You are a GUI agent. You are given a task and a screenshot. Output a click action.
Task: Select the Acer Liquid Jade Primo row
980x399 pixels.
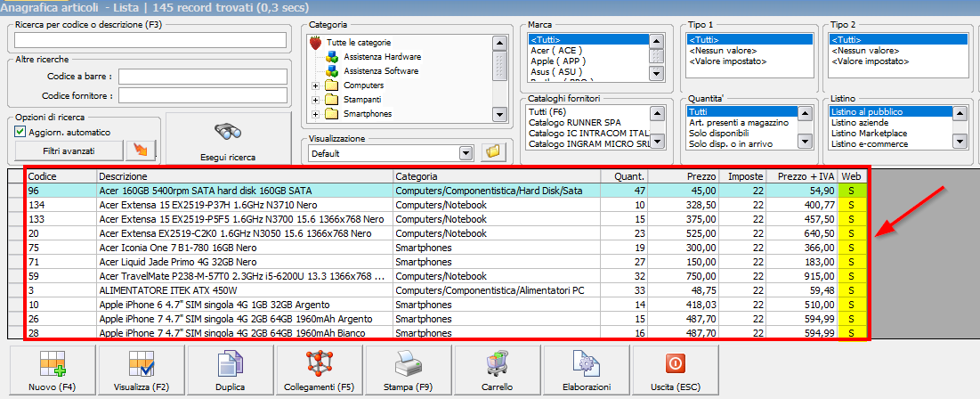pos(447,262)
